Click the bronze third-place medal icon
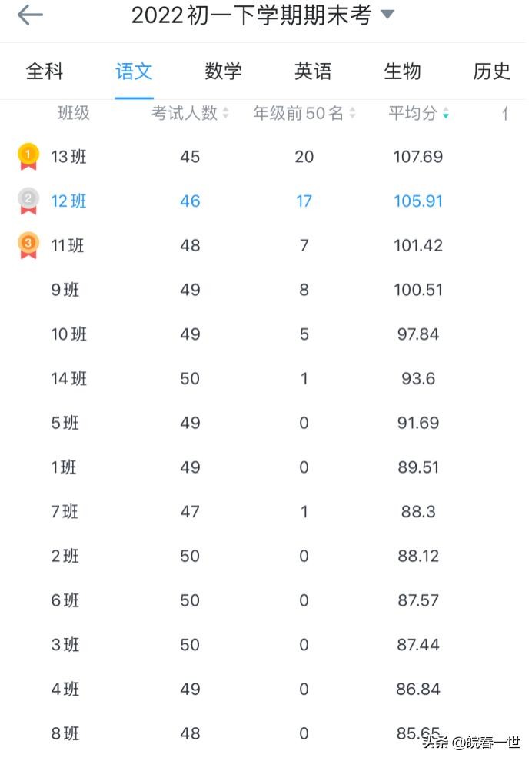The image size is (532, 761). pyautogui.click(x=28, y=245)
